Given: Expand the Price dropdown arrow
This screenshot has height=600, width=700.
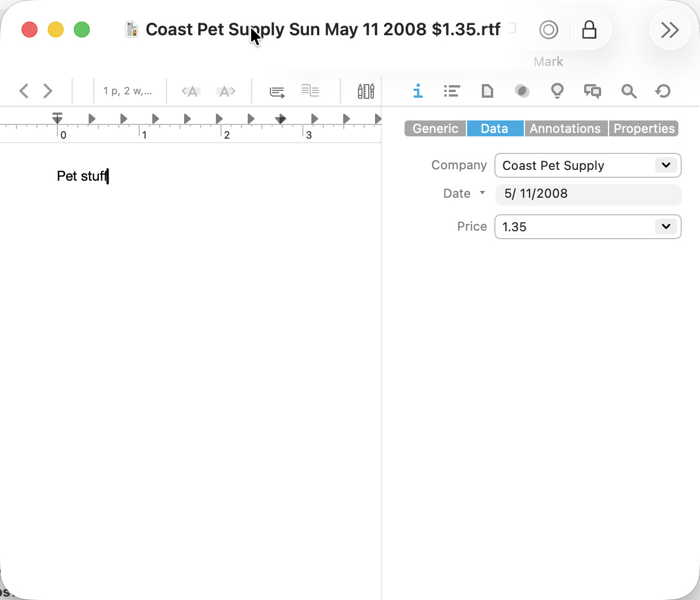Looking at the screenshot, I should click(665, 227).
